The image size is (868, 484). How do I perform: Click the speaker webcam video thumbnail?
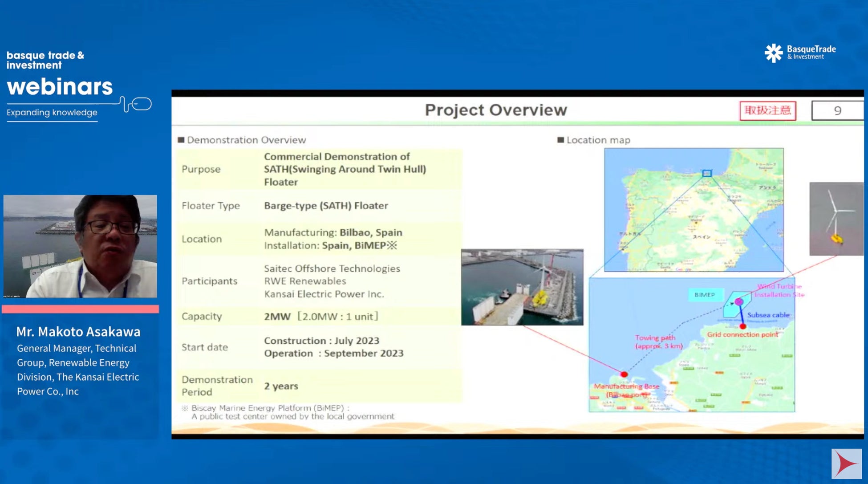coord(80,246)
